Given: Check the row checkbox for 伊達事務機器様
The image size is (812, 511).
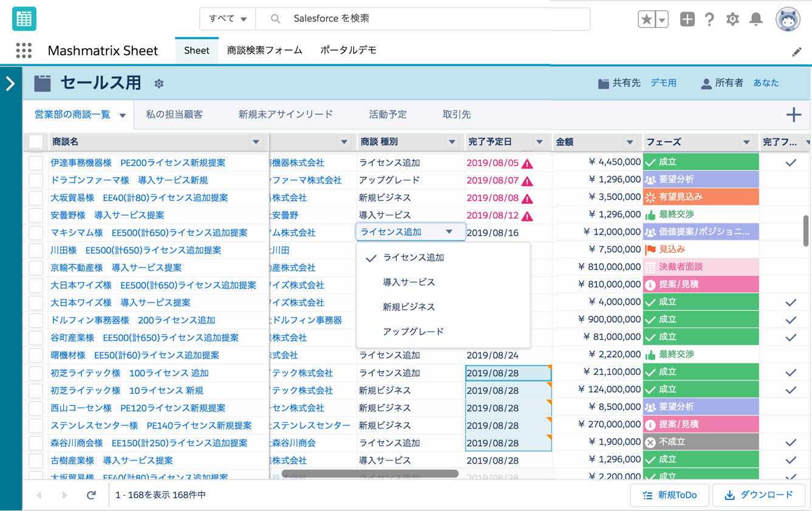Looking at the screenshot, I should pos(36,163).
